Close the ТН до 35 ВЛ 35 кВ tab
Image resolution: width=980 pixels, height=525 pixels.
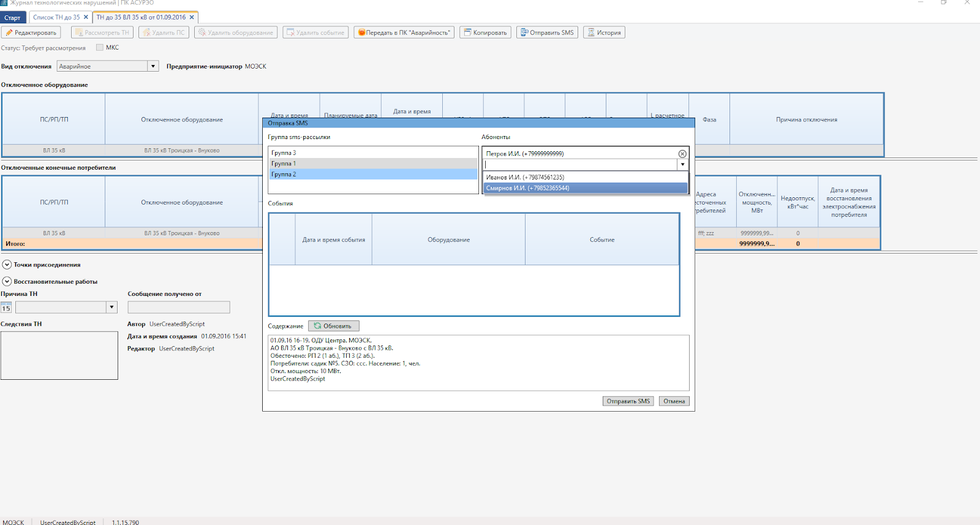192,17
